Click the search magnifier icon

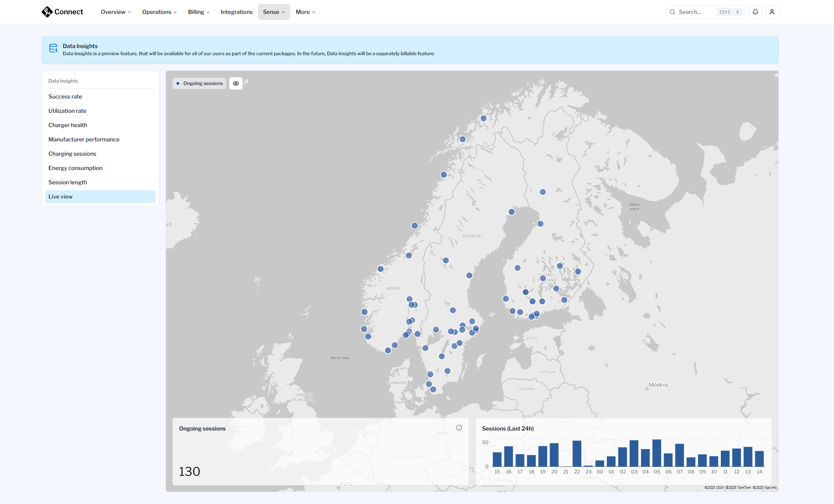[x=672, y=12]
